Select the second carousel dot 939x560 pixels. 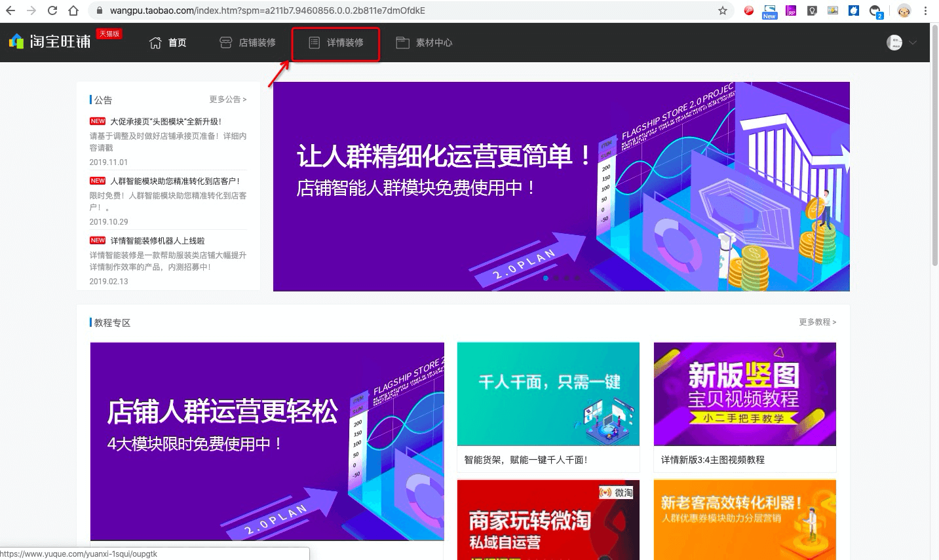(x=556, y=278)
